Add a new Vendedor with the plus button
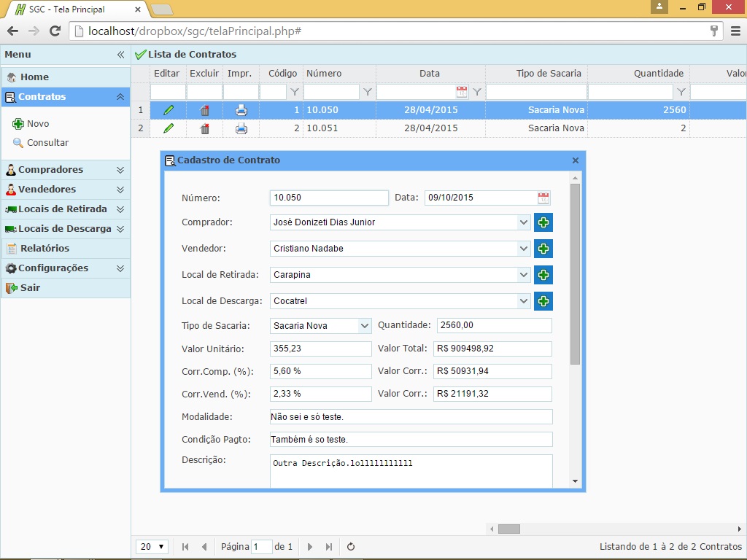This screenshot has height=560, width=747. point(543,249)
